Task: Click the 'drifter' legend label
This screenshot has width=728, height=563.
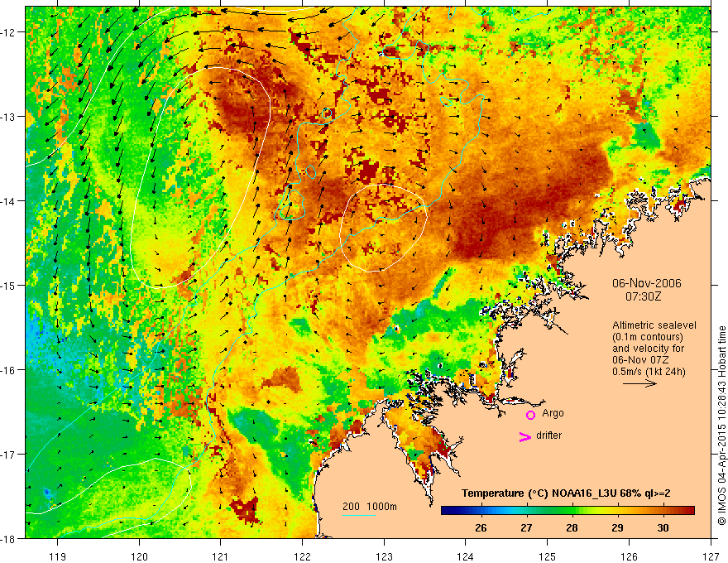Action: [548, 435]
